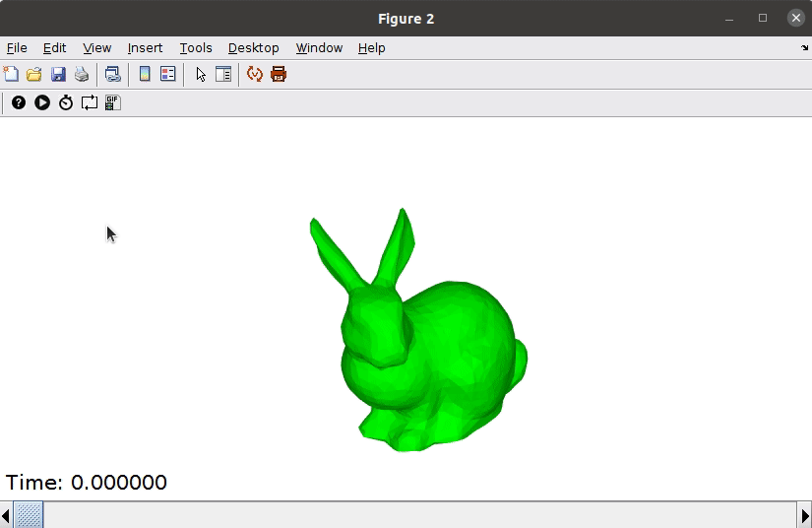Close the Figure 2 window
This screenshot has width=812, height=528.
[796, 18]
